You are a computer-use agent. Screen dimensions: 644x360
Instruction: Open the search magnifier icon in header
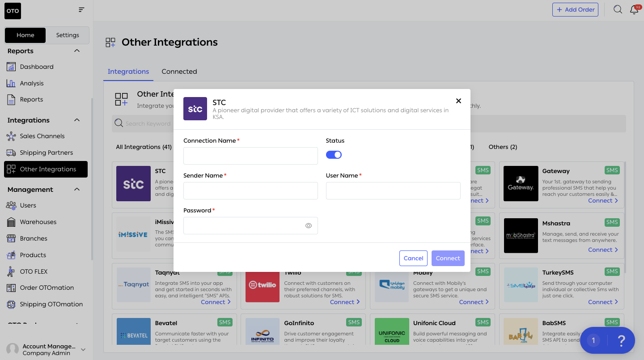(618, 9)
